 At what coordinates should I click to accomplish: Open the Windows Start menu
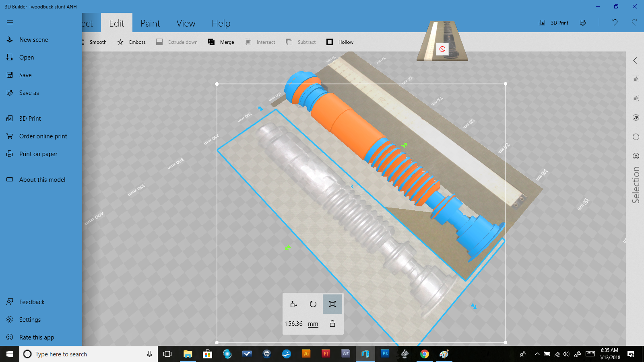(10, 354)
